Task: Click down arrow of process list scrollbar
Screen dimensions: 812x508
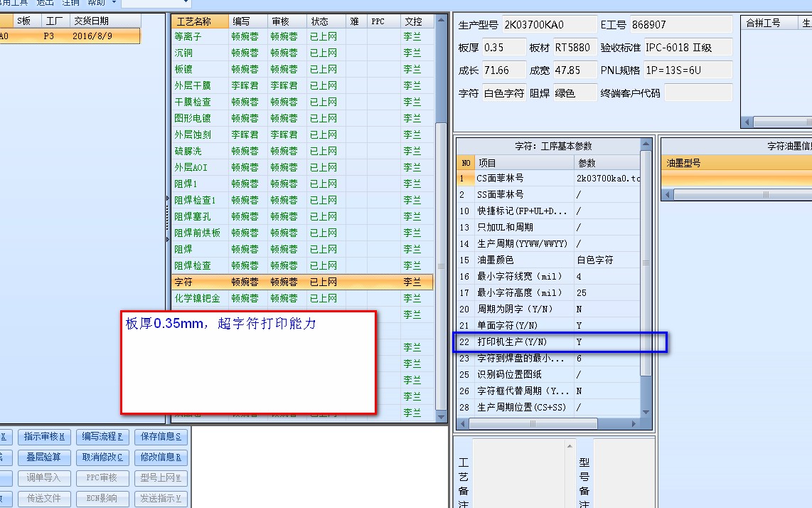Action: [442, 416]
